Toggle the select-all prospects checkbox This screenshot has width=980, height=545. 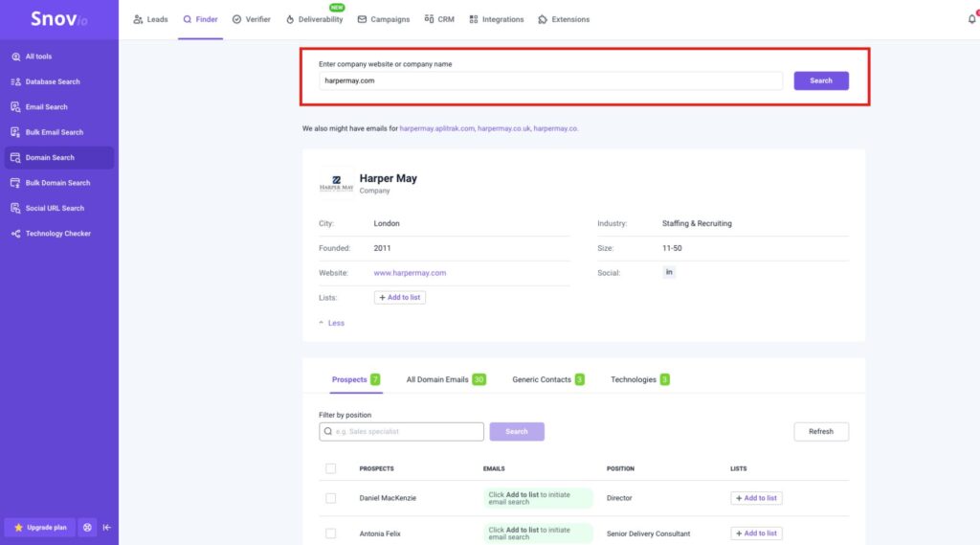coord(330,468)
